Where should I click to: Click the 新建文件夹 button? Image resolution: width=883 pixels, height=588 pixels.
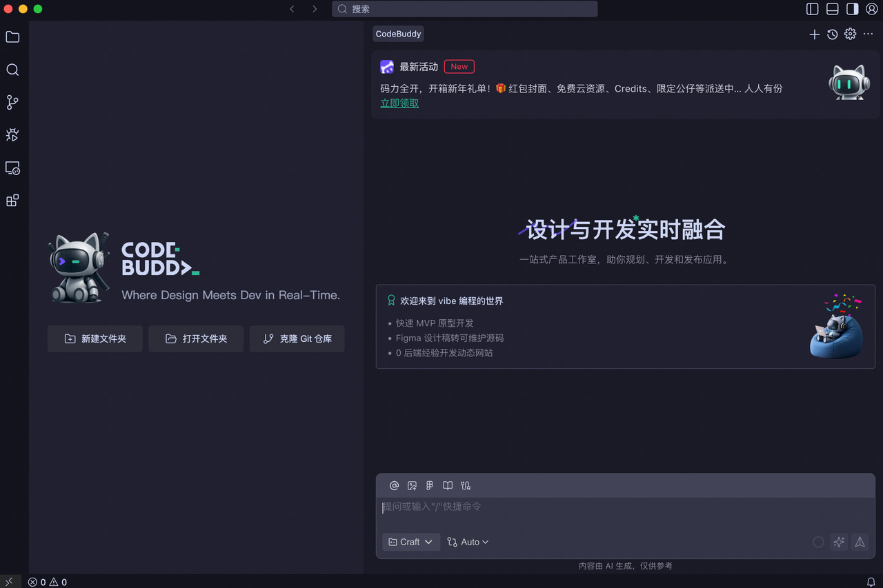(95, 339)
